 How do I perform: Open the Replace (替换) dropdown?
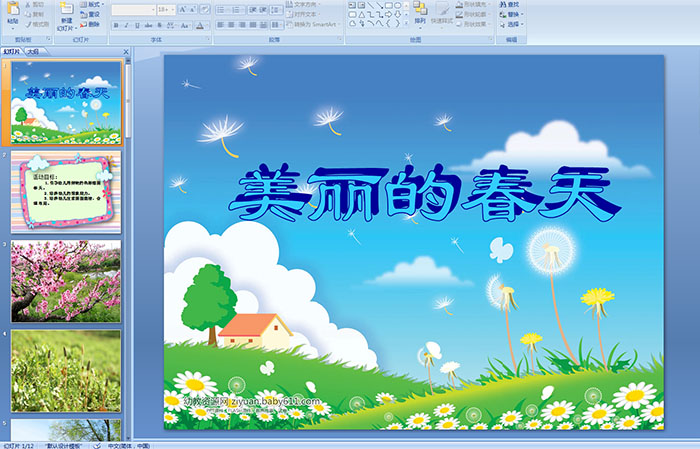point(511,14)
